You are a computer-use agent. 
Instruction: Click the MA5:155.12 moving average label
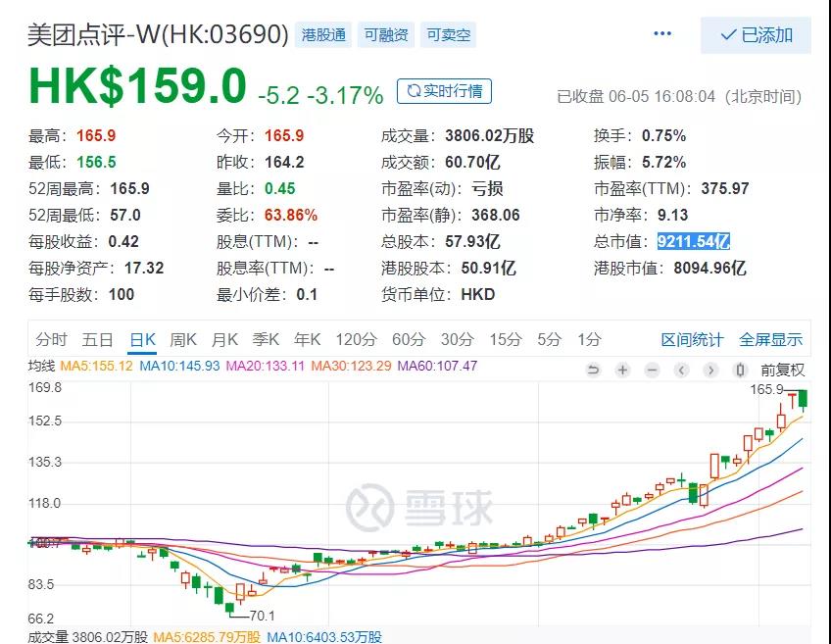pyautogui.click(x=96, y=366)
